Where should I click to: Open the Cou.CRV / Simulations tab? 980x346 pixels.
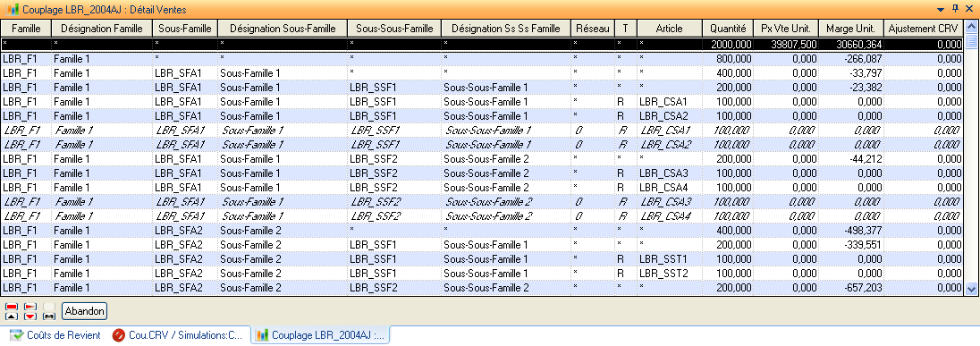[x=178, y=335]
